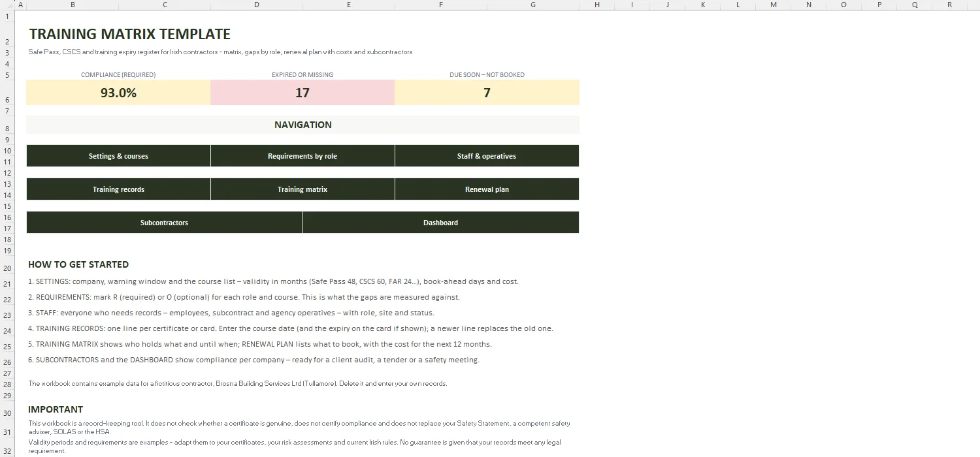This screenshot has width=980, height=457.
Task: Click the IMPORTANT heading
Action: [56, 409]
